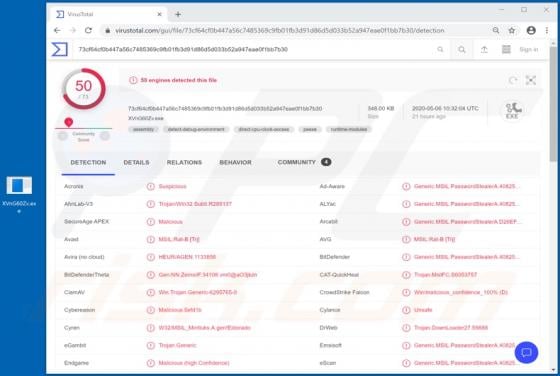
Task: Click zoom magnifier in address bar
Action: [x=496, y=31]
